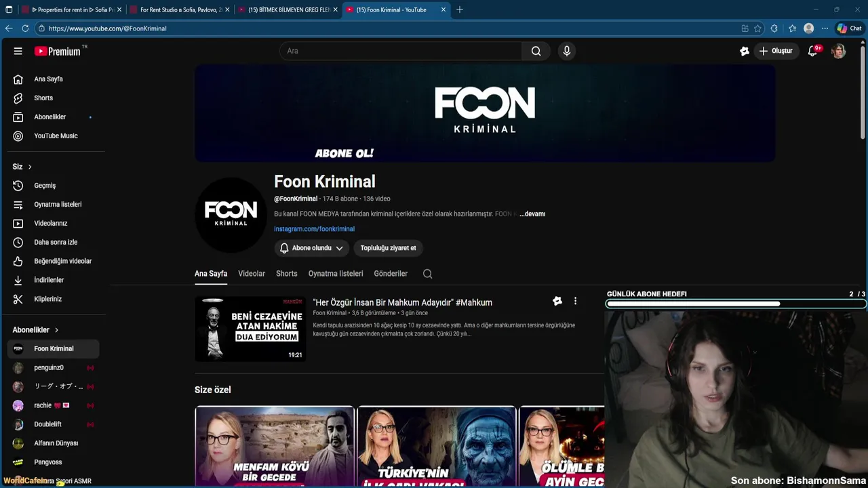Open browser extensions puzzle icon

point(774,28)
